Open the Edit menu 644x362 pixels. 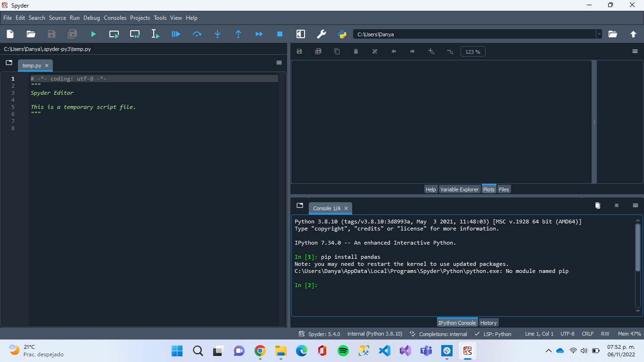[20, 18]
